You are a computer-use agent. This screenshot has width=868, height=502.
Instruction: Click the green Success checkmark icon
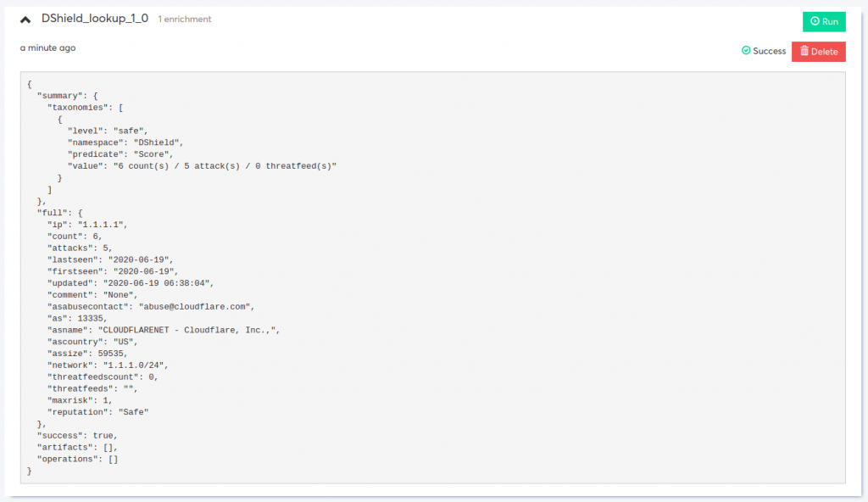[746, 50]
